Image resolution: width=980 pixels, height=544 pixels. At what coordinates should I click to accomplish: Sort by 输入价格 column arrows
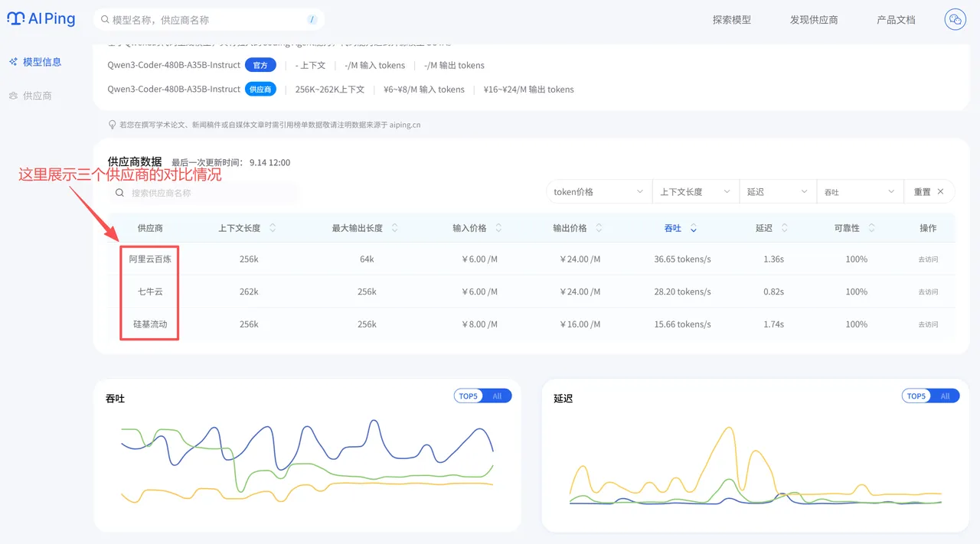(498, 228)
